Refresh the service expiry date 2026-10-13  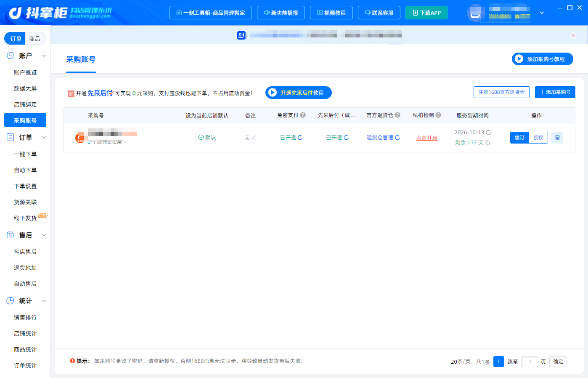pos(488,132)
